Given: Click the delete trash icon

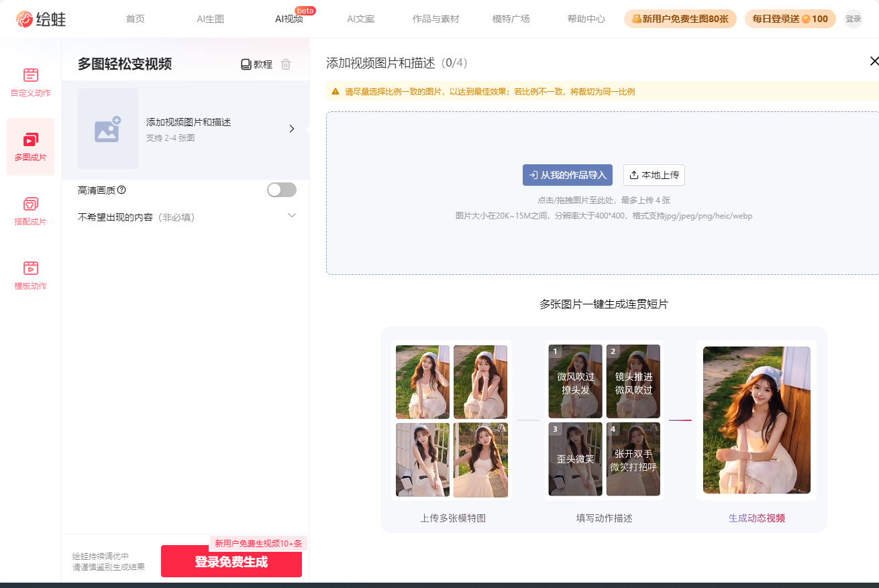Looking at the screenshot, I should (x=286, y=64).
